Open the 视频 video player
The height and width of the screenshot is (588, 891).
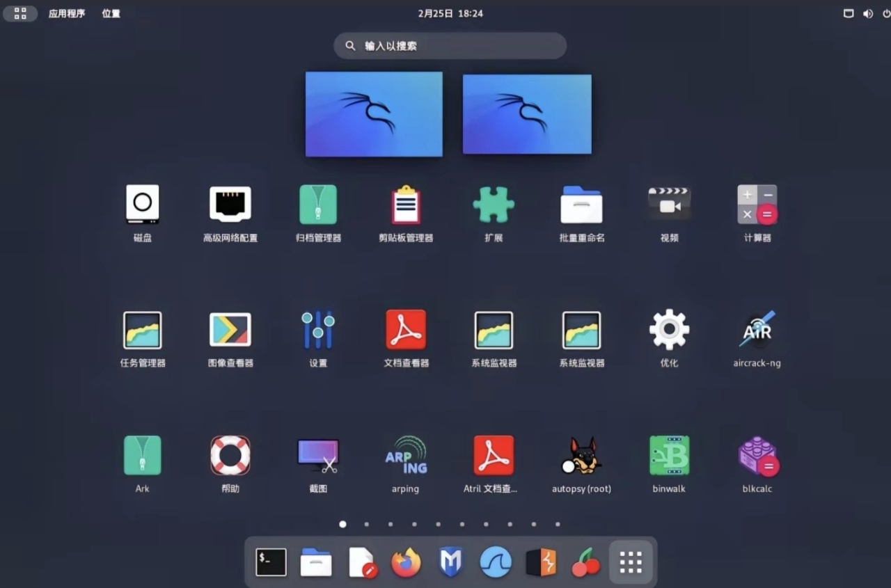[669, 205]
